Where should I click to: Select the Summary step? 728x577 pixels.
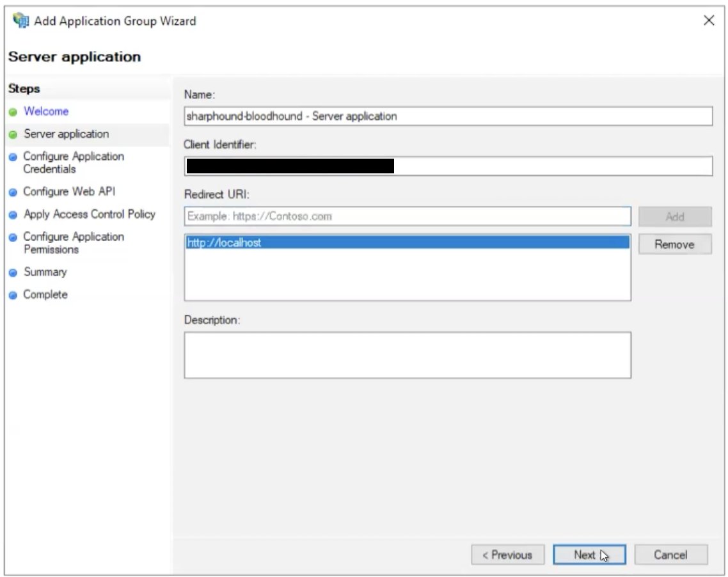(x=45, y=272)
